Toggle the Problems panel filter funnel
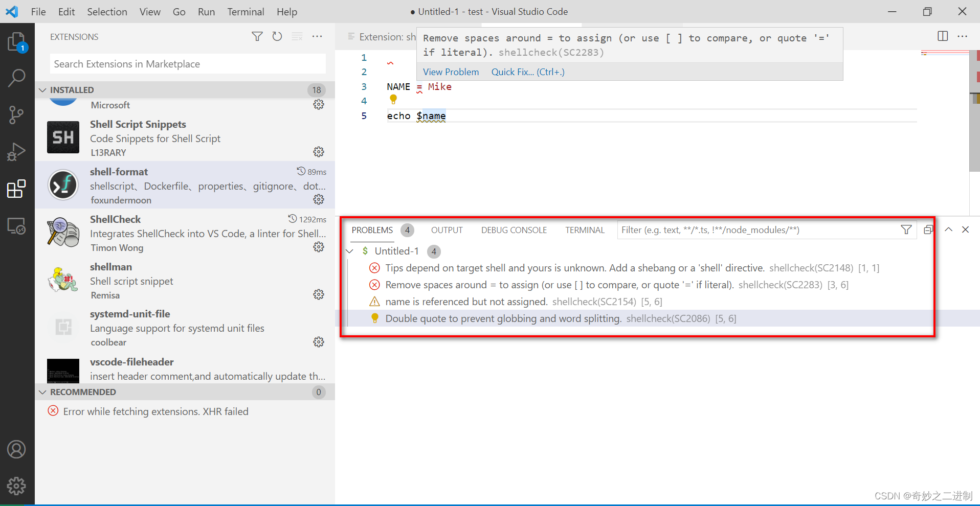Screen dimensions: 980x506 click(906, 229)
